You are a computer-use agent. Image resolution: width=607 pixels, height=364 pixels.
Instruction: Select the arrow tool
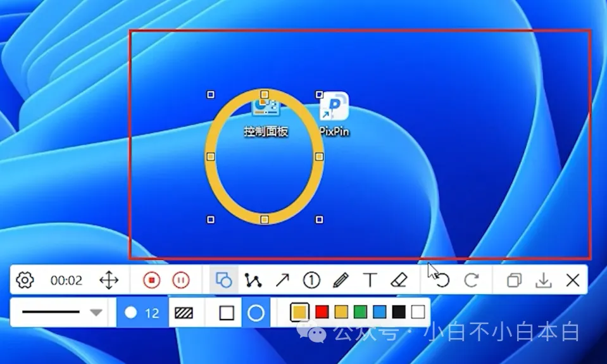coord(282,280)
